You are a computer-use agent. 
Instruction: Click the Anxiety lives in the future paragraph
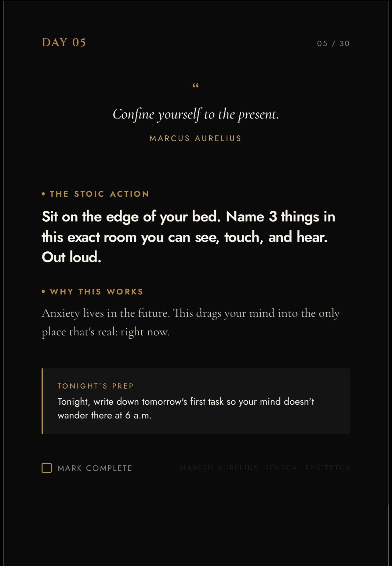pos(191,323)
